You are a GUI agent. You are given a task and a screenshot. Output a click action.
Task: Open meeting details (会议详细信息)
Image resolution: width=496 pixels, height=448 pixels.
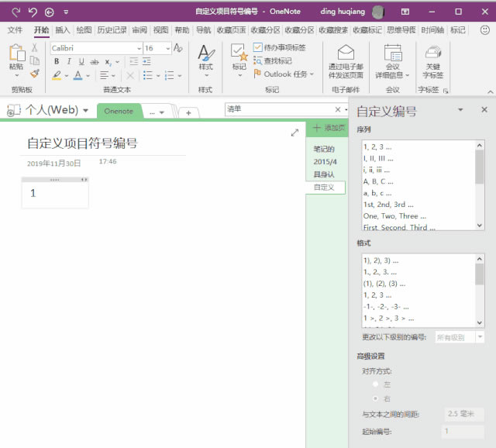coord(393,61)
